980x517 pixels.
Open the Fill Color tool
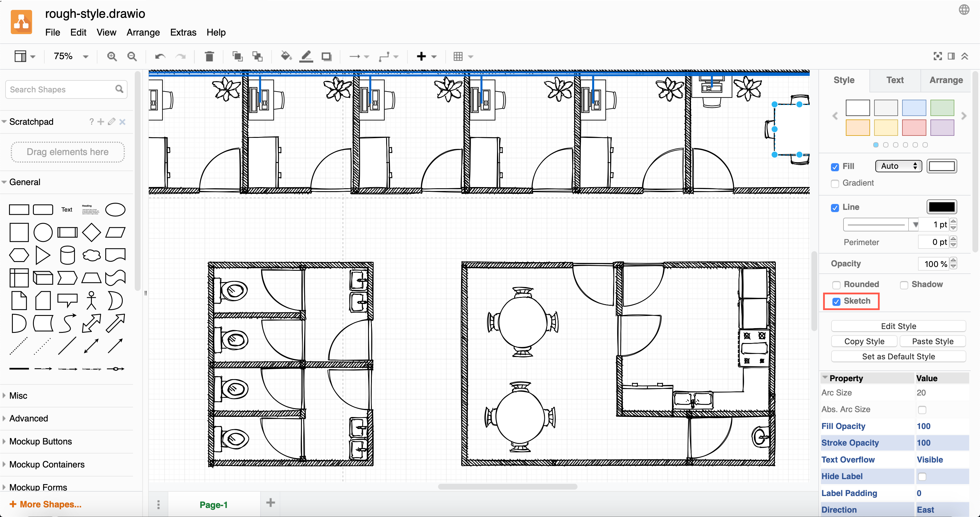[x=286, y=56]
